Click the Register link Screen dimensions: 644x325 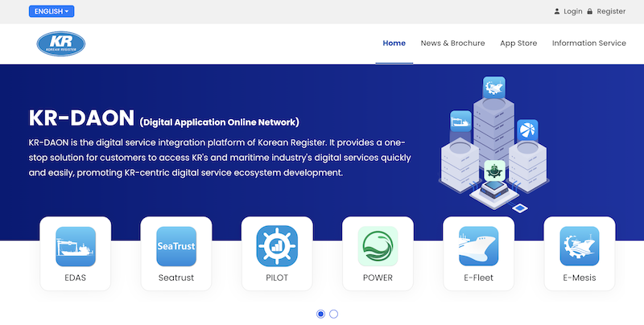pos(611,11)
